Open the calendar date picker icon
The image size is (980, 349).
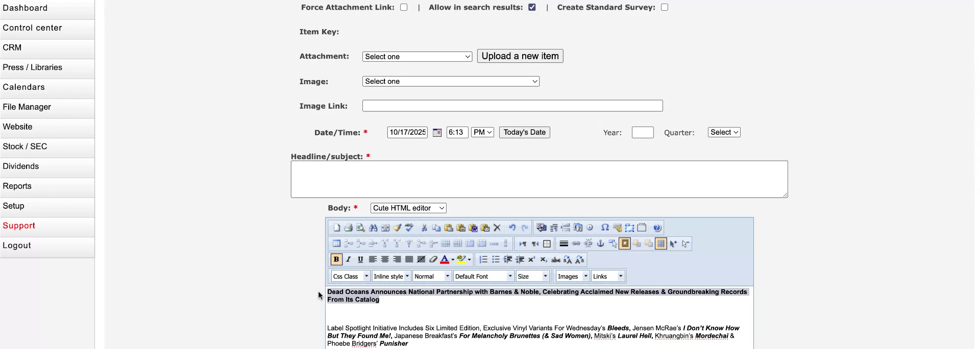(437, 133)
